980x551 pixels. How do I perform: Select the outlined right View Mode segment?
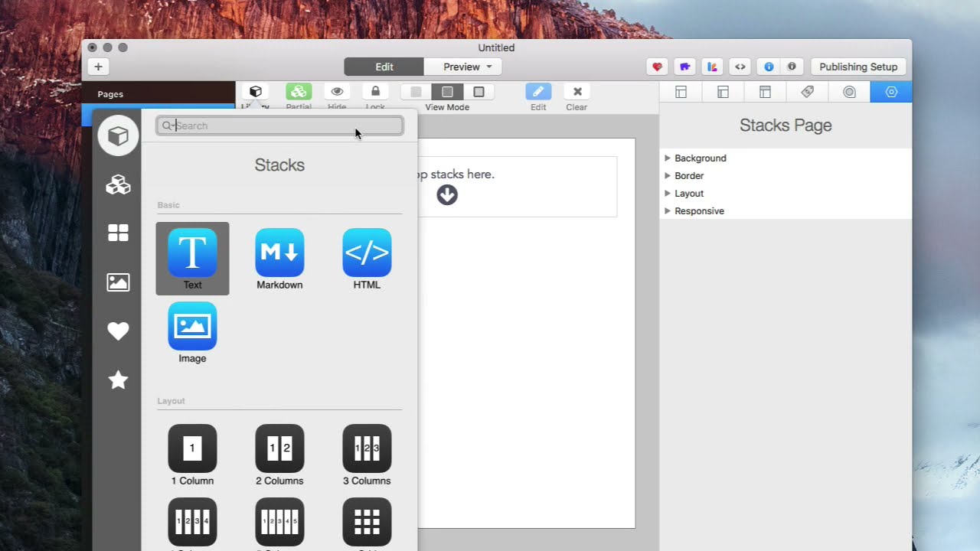click(479, 92)
